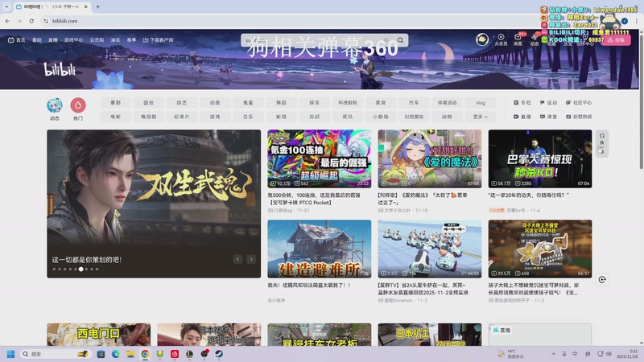Select the 纪录片 category button
The width and height of the screenshot is (644, 362).
click(182, 117)
